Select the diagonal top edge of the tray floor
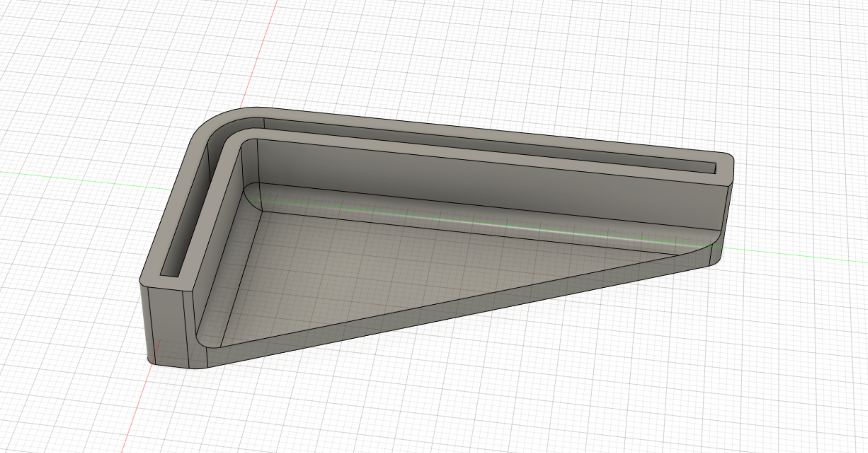 tap(449, 301)
